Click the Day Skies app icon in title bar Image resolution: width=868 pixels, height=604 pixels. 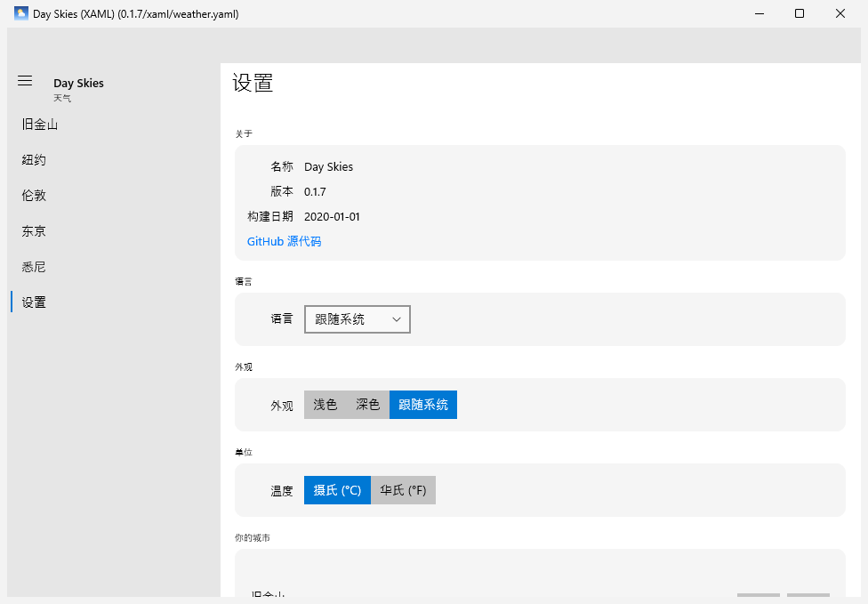coord(21,14)
